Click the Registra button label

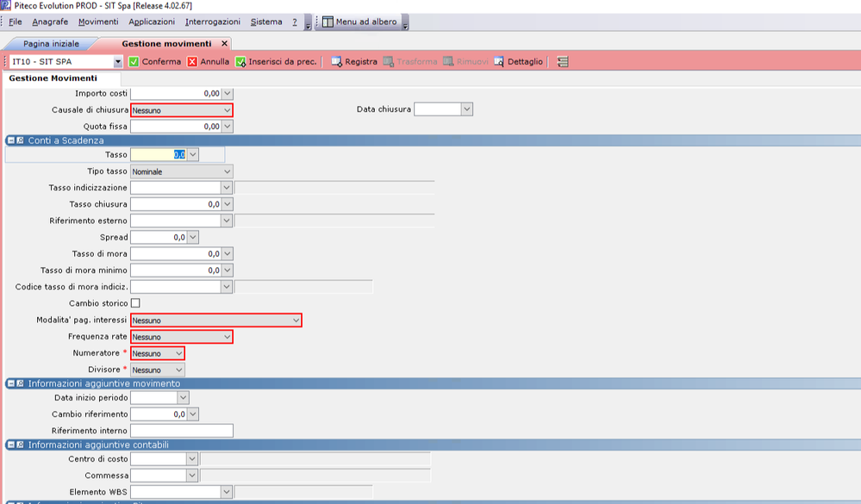361,62
